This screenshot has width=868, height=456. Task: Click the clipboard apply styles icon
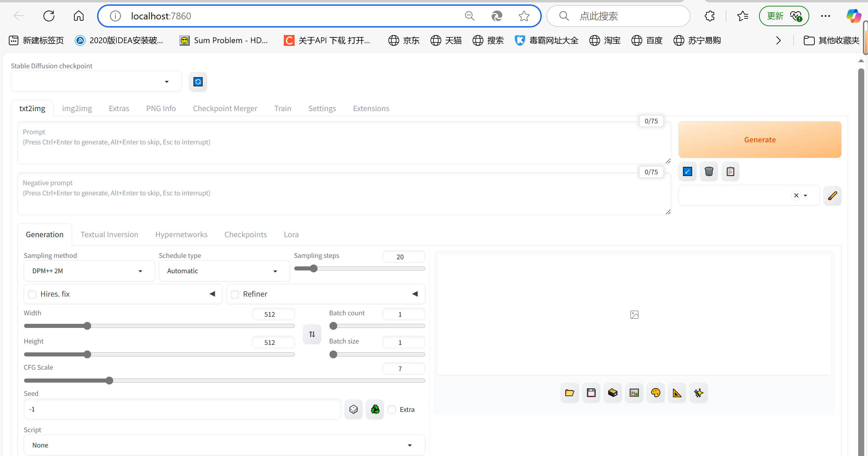pyautogui.click(x=730, y=172)
